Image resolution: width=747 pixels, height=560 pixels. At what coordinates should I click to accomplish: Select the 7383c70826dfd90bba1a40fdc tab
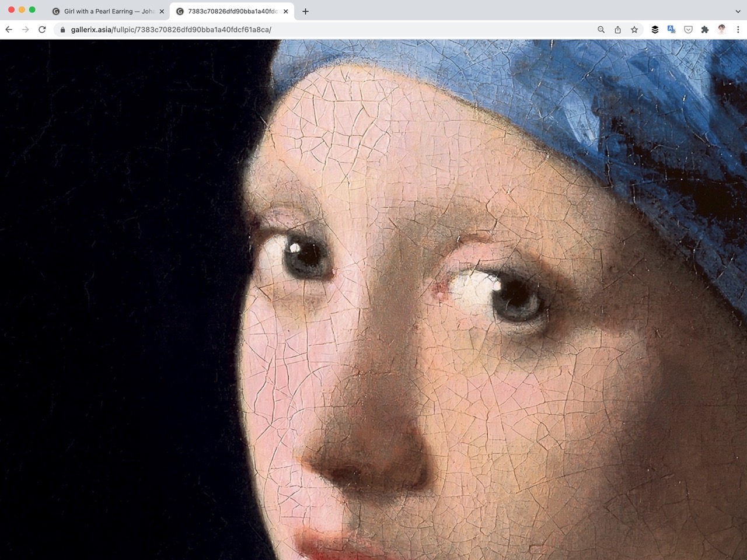point(232,11)
